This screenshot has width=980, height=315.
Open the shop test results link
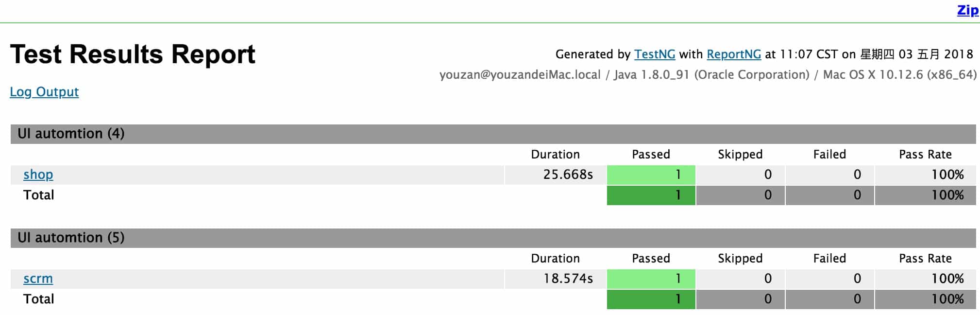point(38,175)
